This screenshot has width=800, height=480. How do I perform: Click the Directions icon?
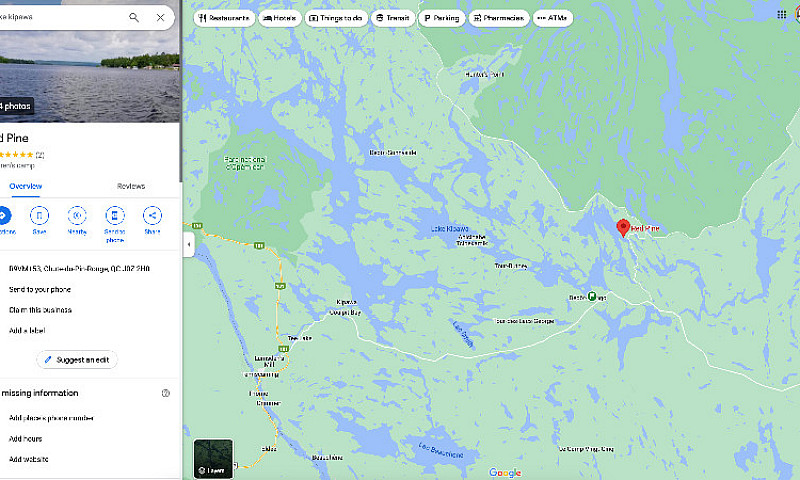click(3, 215)
